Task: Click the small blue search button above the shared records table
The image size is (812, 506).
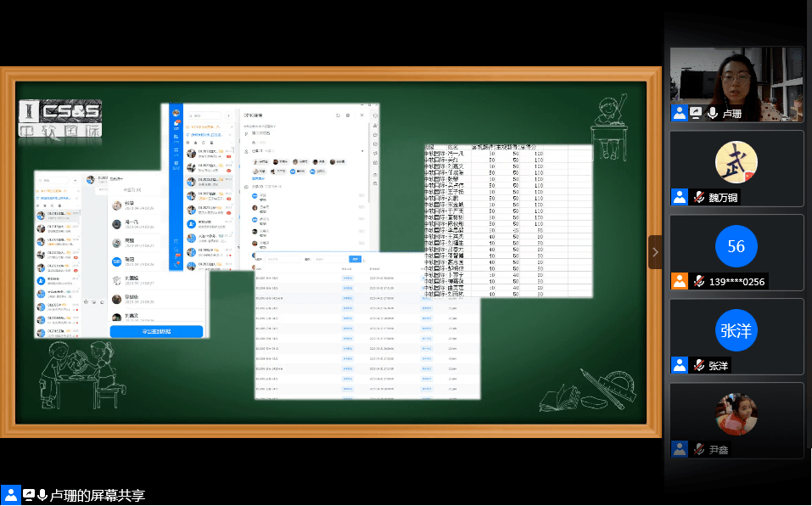Action: (x=356, y=259)
